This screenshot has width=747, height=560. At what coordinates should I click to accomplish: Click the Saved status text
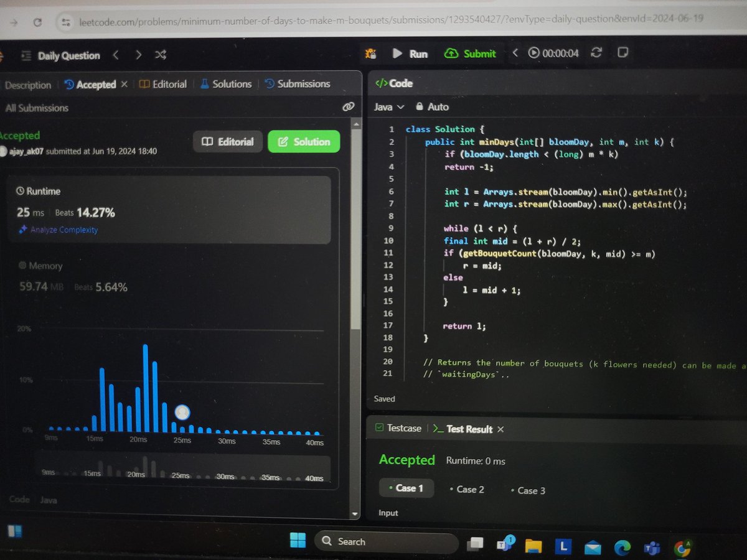384,399
